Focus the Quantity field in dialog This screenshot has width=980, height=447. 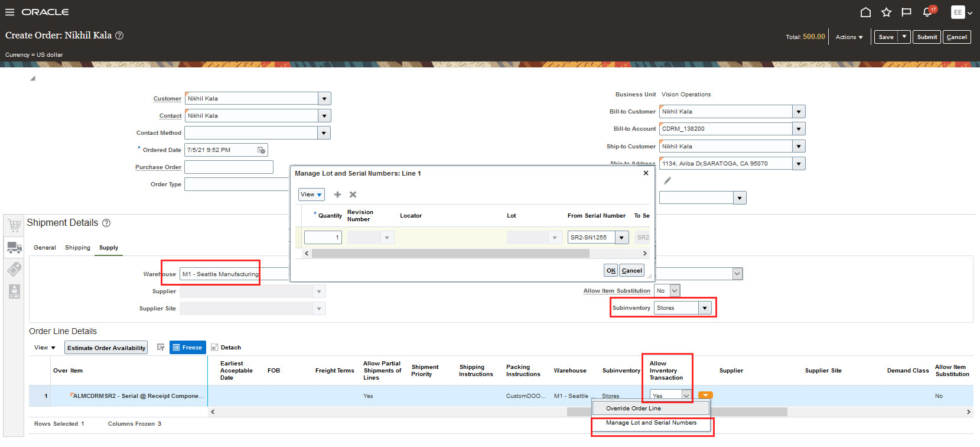[323, 238]
